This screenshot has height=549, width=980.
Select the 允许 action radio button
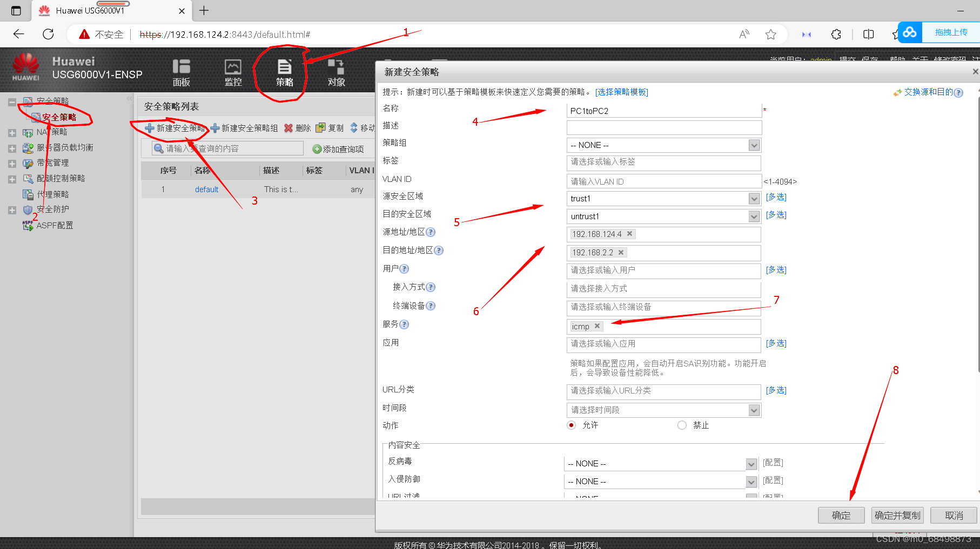(x=571, y=425)
